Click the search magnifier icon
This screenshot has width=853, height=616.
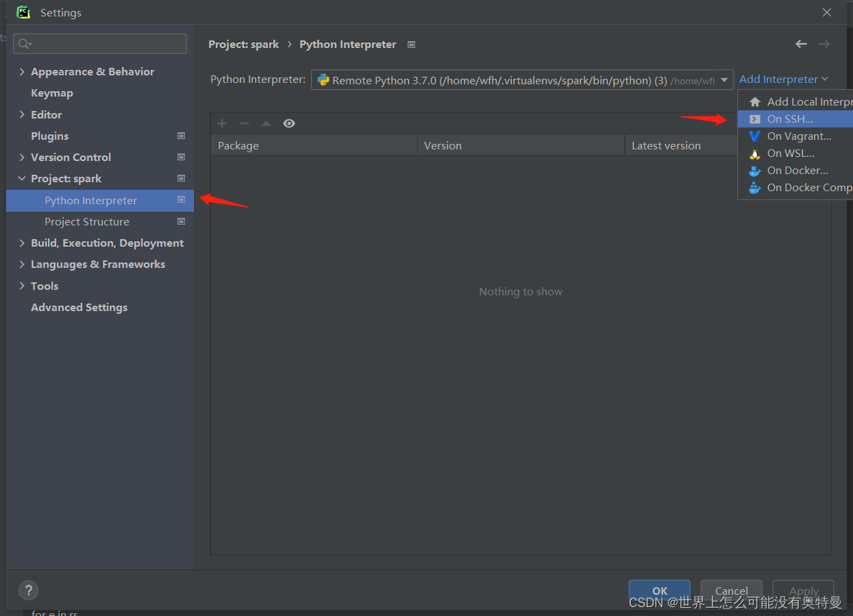click(25, 44)
